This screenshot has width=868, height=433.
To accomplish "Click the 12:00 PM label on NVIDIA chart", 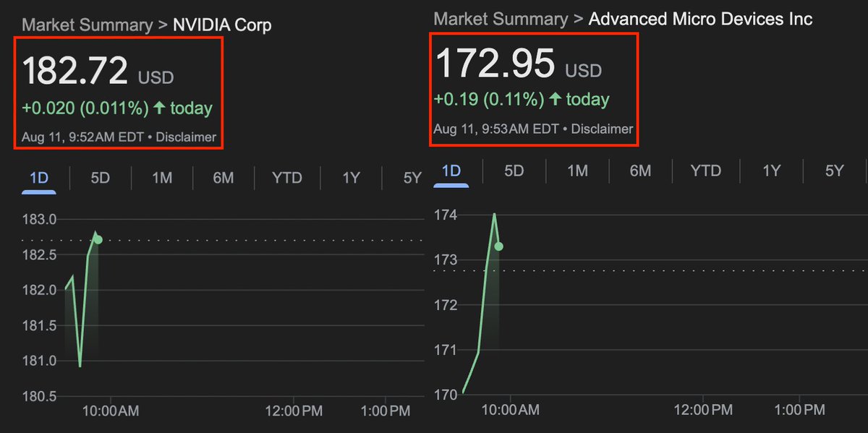I will [292, 411].
